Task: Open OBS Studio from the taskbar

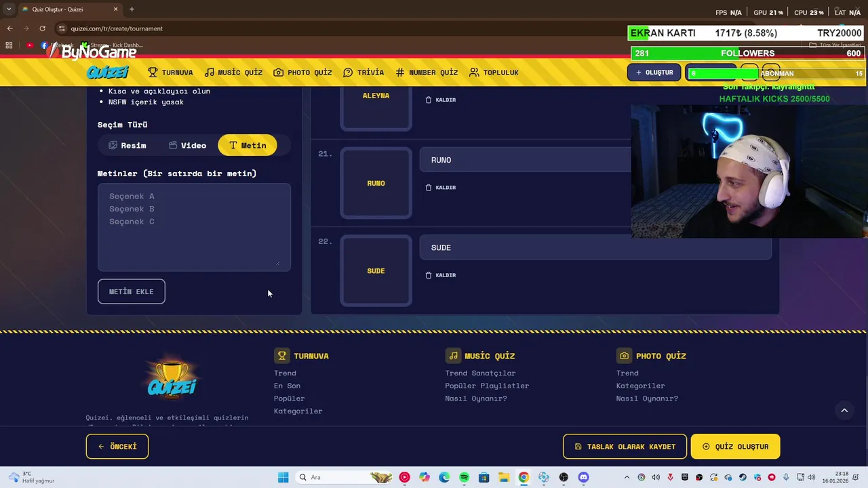Action: click(x=564, y=477)
